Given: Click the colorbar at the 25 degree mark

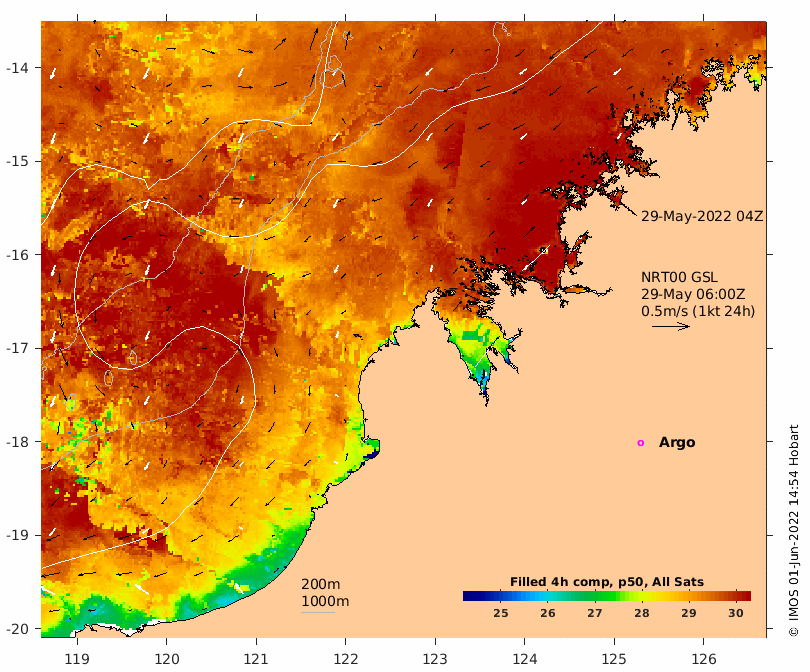Looking at the screenshot, I should coord(500,596).
